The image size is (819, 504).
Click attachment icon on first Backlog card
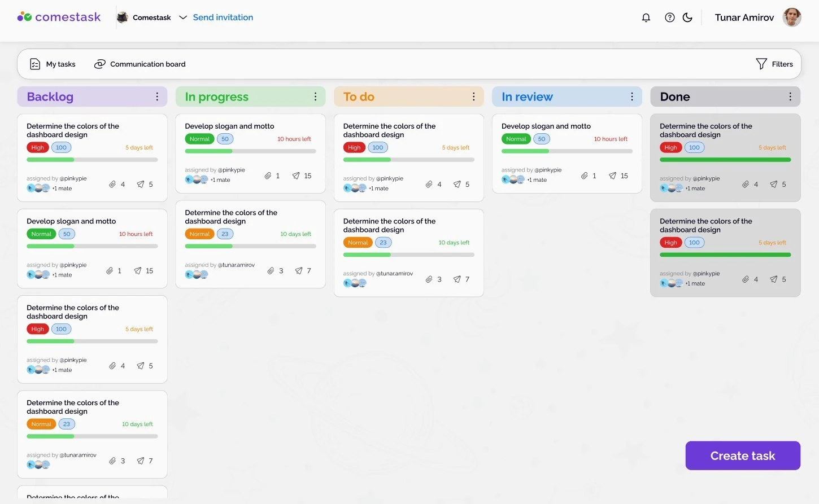point(112,184)
